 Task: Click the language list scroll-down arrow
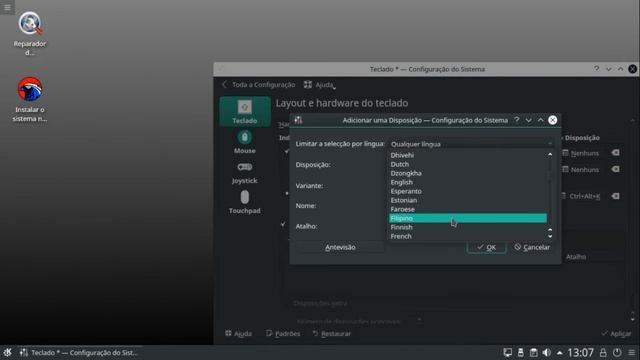pyautogui.click(x=550, y=237)
